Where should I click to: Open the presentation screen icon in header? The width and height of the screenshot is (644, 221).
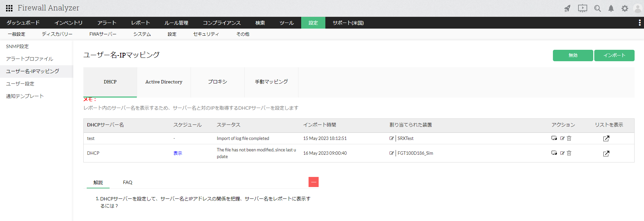tap(582, 8)
